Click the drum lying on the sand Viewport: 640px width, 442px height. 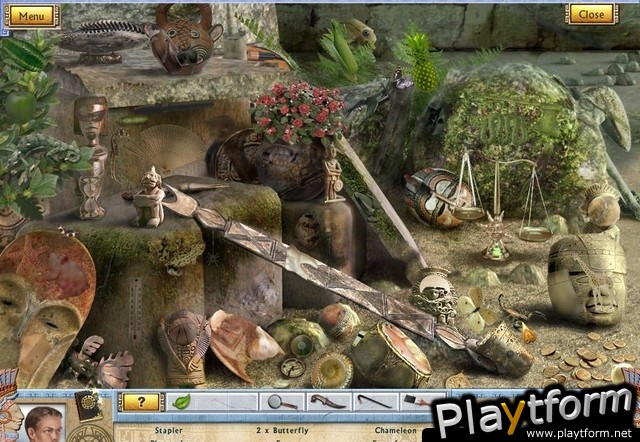pos(389,356)
